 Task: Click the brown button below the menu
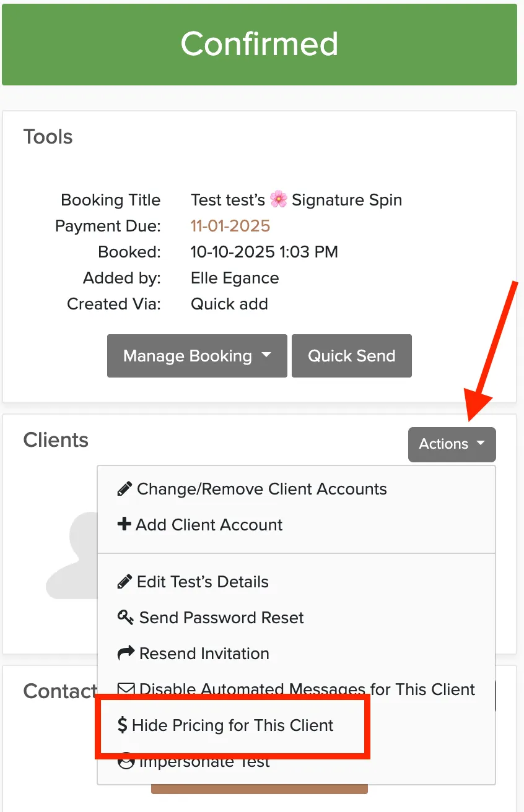(260, 789)
